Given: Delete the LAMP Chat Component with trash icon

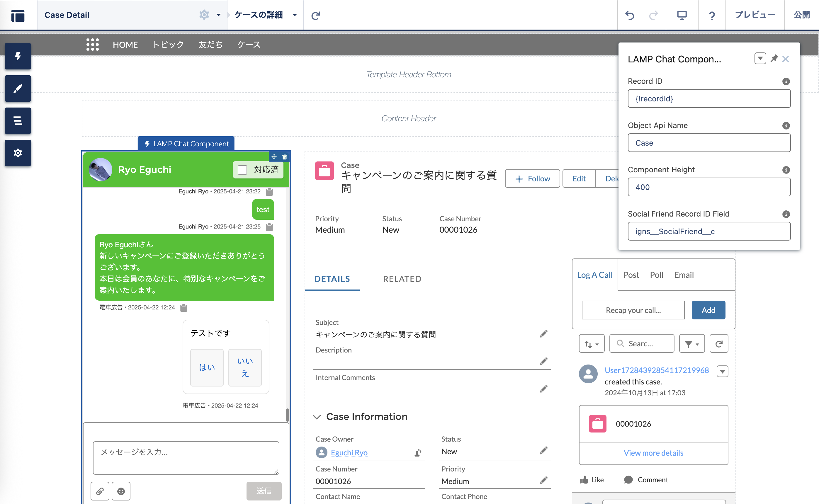Looking at the screenshot, I should point(284,157).
